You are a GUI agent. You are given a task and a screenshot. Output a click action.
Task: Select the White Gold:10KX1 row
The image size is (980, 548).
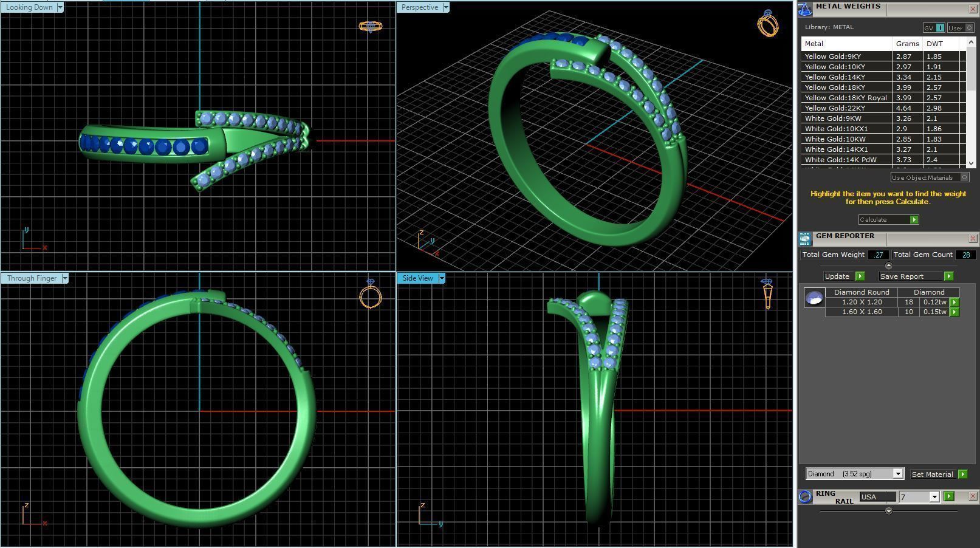(883, 129)
